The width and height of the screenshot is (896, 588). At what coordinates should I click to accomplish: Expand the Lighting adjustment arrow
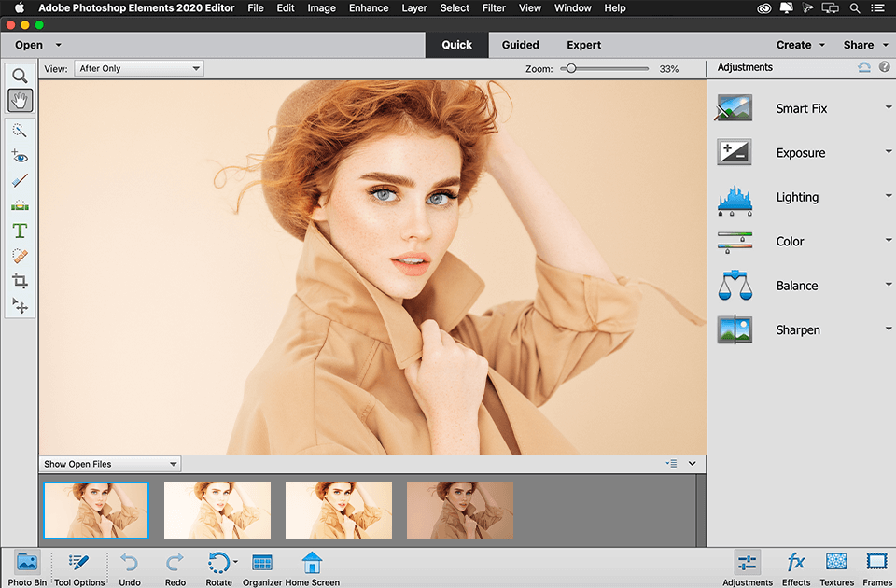click(x=888, y=196)
